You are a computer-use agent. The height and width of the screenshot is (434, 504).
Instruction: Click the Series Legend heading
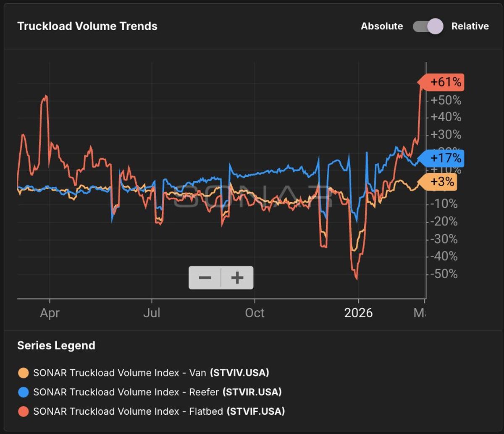(56, 345)
